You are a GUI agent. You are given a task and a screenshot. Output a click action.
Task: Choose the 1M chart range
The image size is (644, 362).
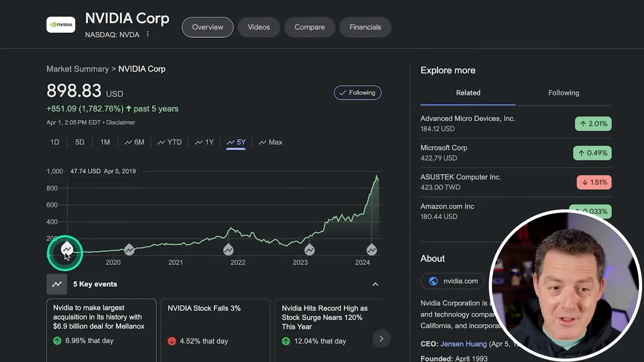[105, 142]
